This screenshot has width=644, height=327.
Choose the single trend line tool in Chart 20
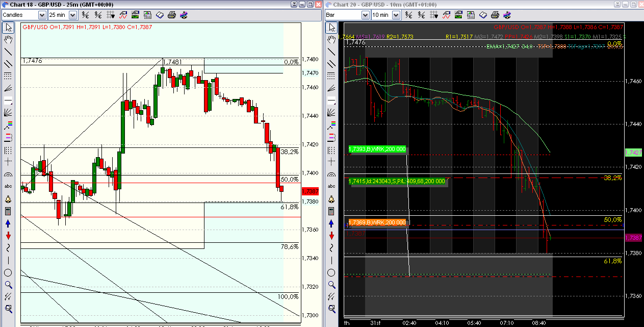[331, 52]
